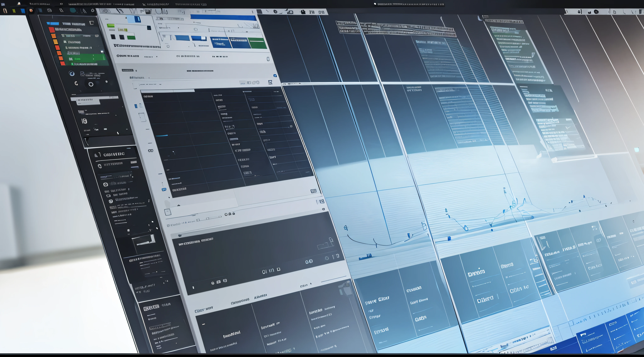Screen dimensions: 644x357
Task: Click the black blob icon in the center panel's top toolbar
Action: point(303,12)
